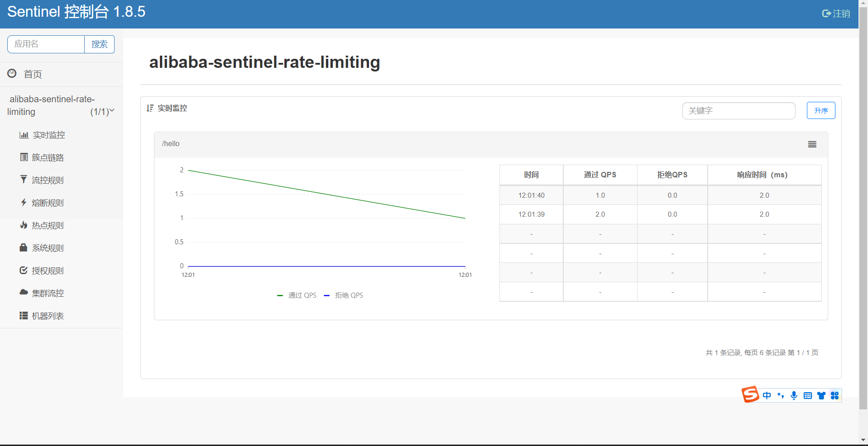Focus the 应用名 search field

tap(46, 44)
